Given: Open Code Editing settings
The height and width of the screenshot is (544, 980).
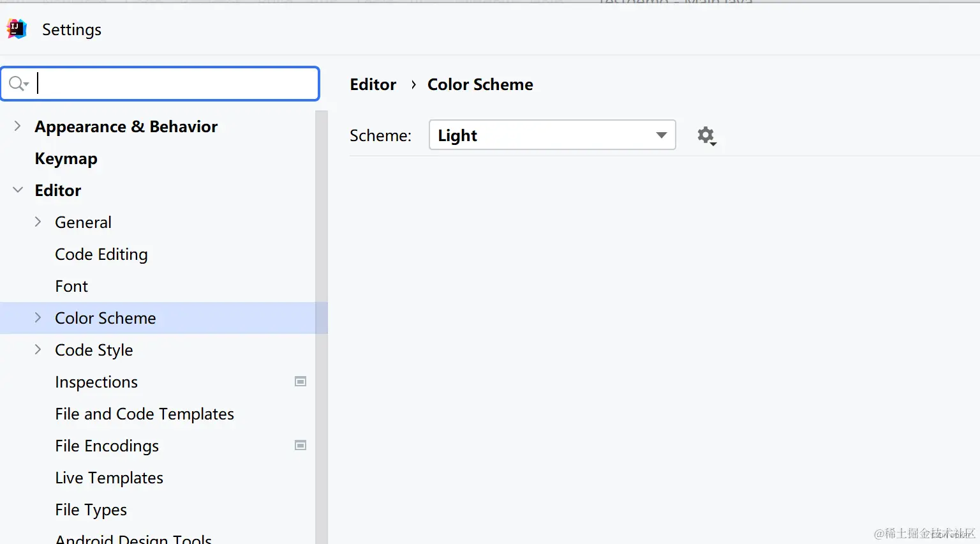Looking at the screenshot, I should coord(101,254).
